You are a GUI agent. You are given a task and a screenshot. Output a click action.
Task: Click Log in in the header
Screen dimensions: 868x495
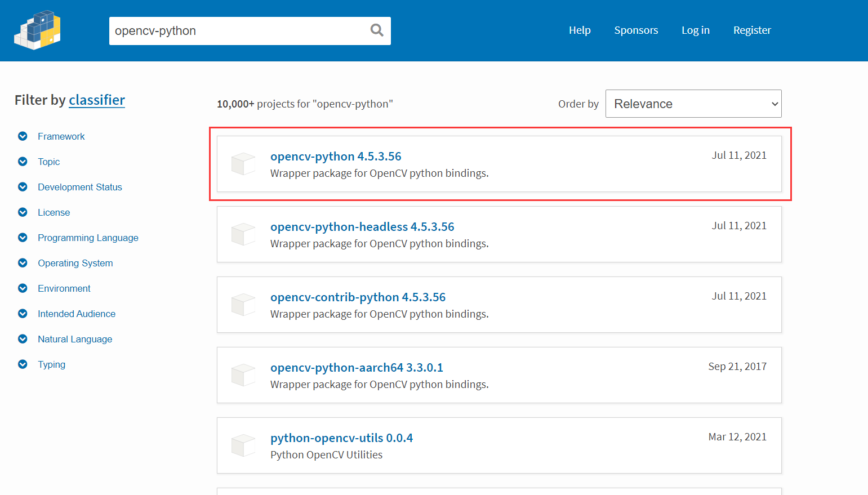tap(696, 30)
